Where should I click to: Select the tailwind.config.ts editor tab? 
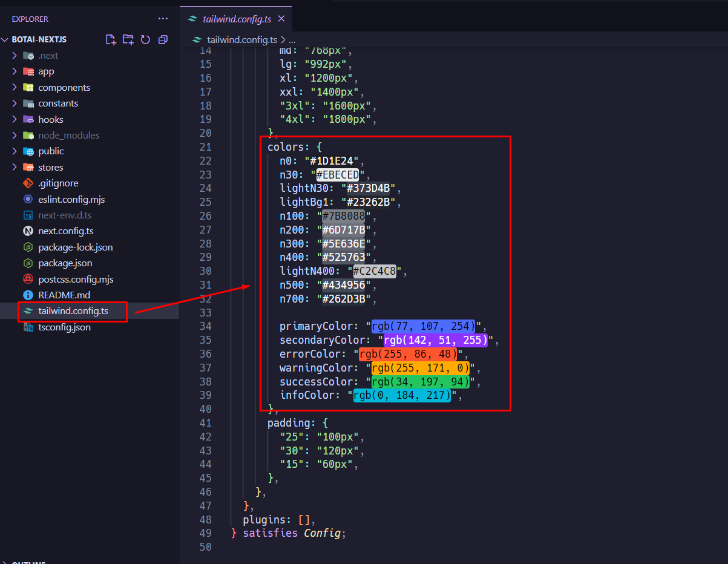pyautogui.click(x=237, y=19)
